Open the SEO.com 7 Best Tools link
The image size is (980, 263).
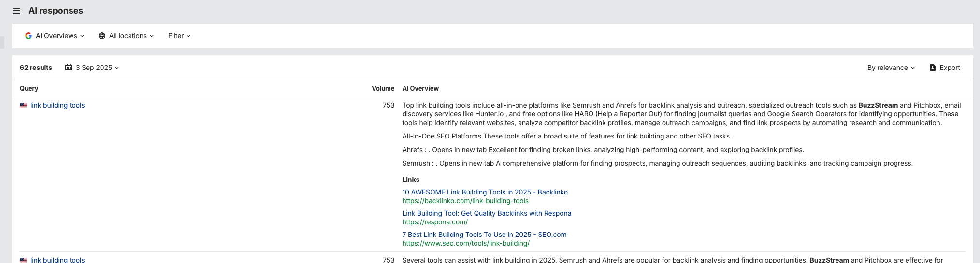(484, 235)
